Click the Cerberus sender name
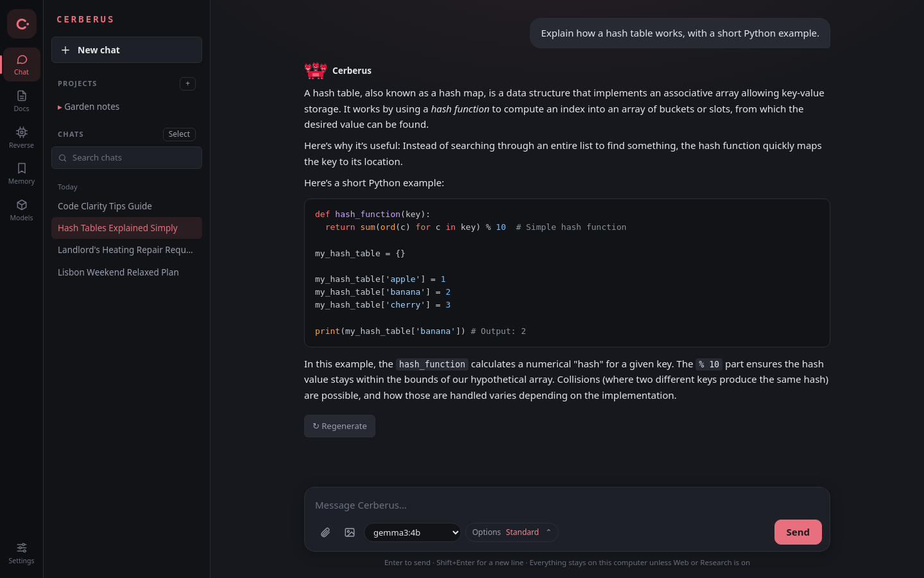This screenshot has height=578, width=924. click(x=352, y=71)
